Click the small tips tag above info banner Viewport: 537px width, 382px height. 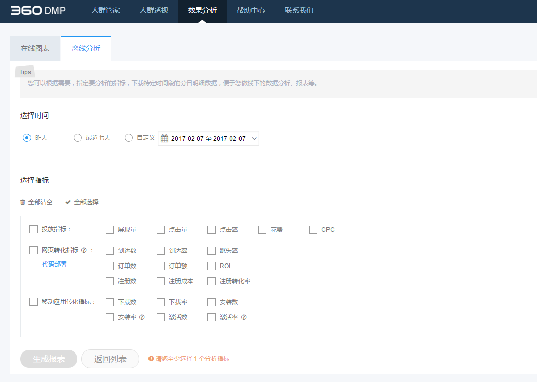(x=25, y=72)
